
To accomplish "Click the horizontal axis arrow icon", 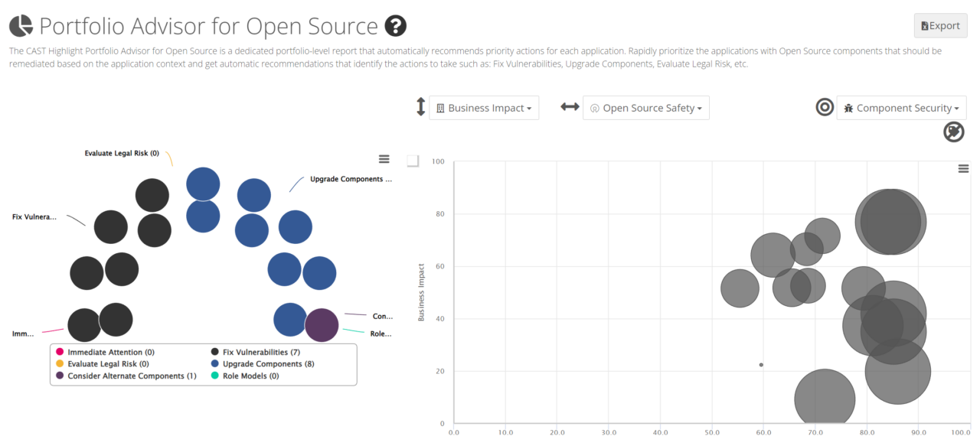I will point(570,107).
